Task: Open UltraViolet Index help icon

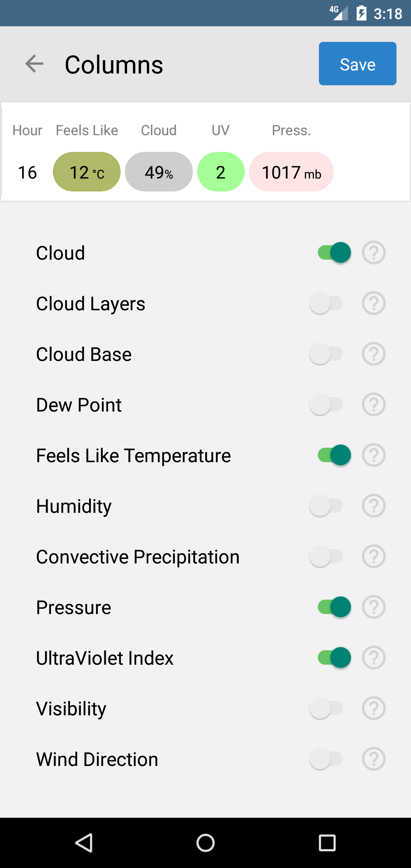Action: (374, 657)
